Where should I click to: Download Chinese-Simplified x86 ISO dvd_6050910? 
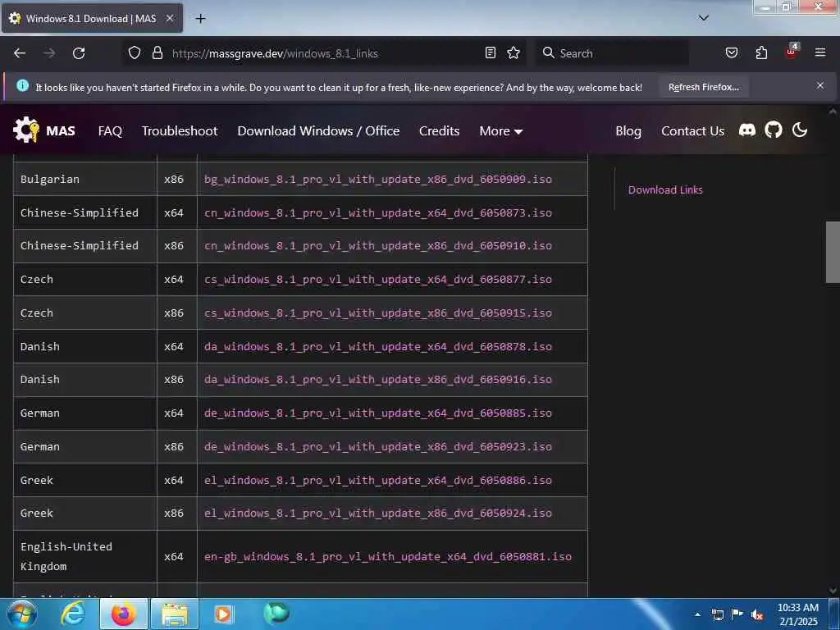click(377, 245)
